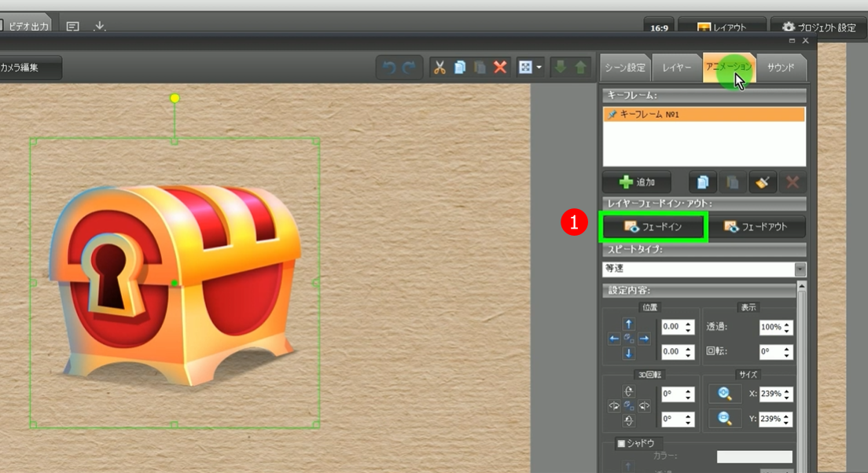Click the zoom-in magnifier in サイズ section
This screenshot has width=868, height=473.
(x=724, y=394)
